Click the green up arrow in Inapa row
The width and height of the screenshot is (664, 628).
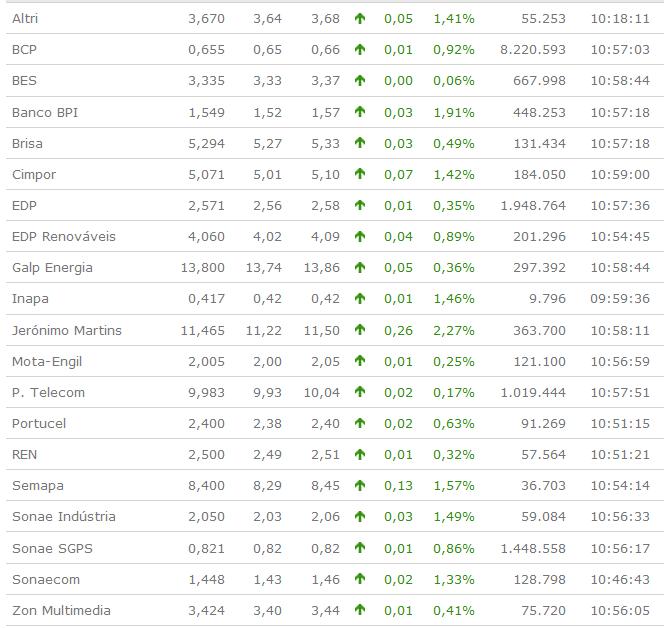click(360, 299)
